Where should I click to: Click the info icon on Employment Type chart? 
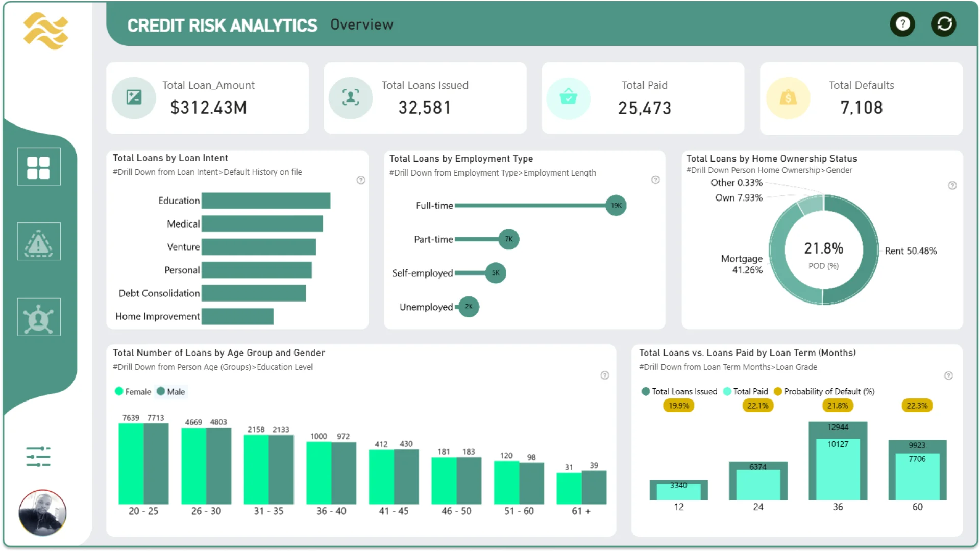[x=656, y=180]
